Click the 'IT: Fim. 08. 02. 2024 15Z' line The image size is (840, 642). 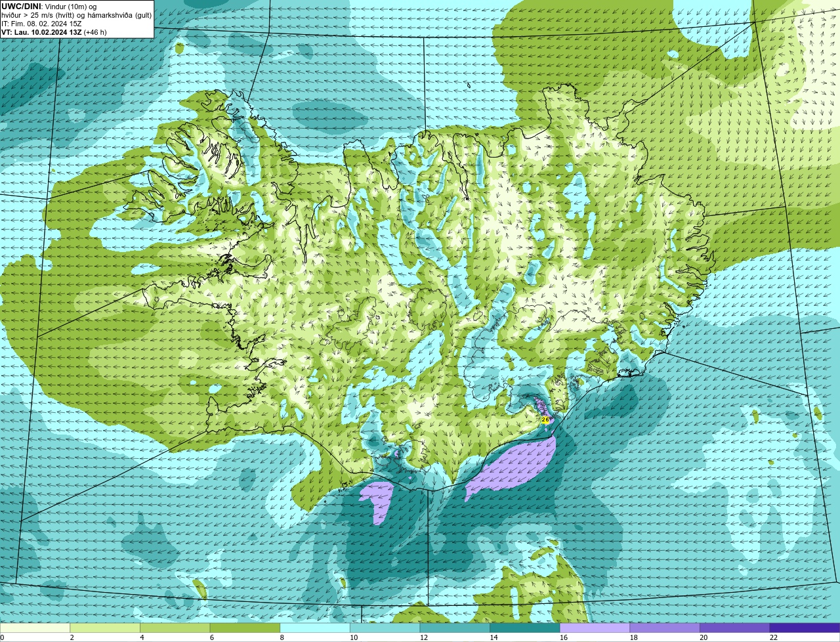pos(42,24)
